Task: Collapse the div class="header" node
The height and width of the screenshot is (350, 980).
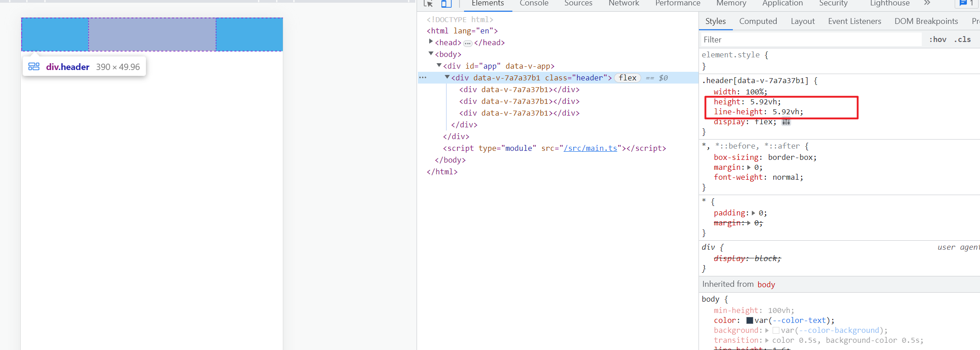Action: [x=447, y=77]
